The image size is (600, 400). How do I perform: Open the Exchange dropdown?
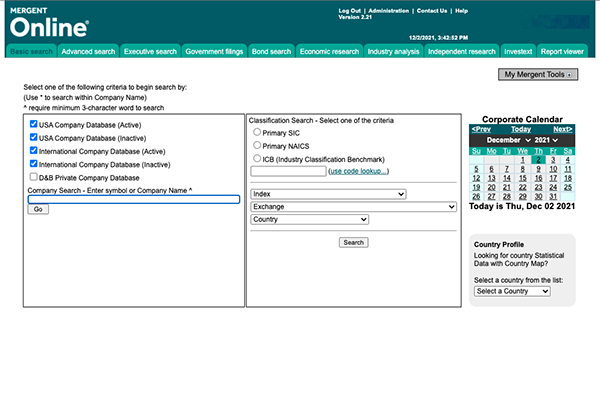(354, 207)
